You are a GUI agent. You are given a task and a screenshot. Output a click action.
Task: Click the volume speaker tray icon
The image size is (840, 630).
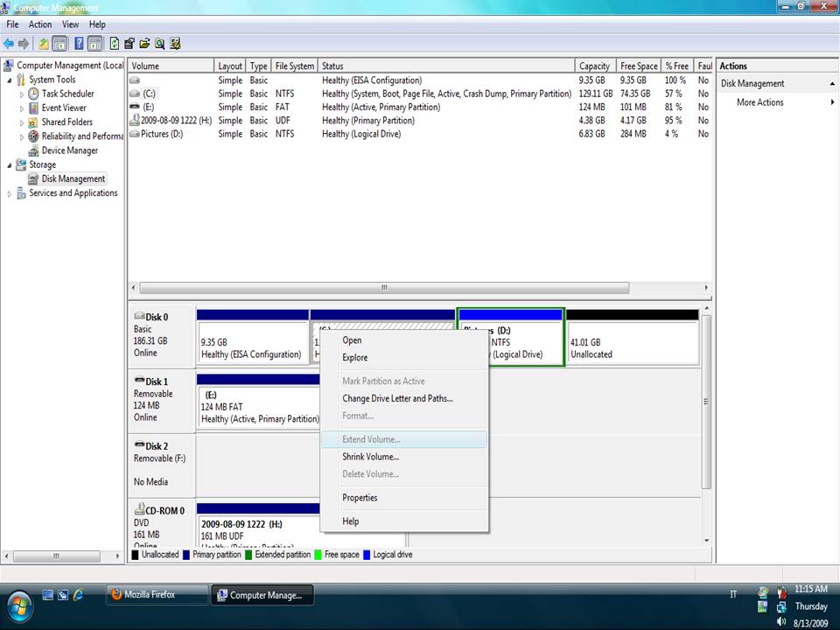pyautogui.click(x=781, y=621)
